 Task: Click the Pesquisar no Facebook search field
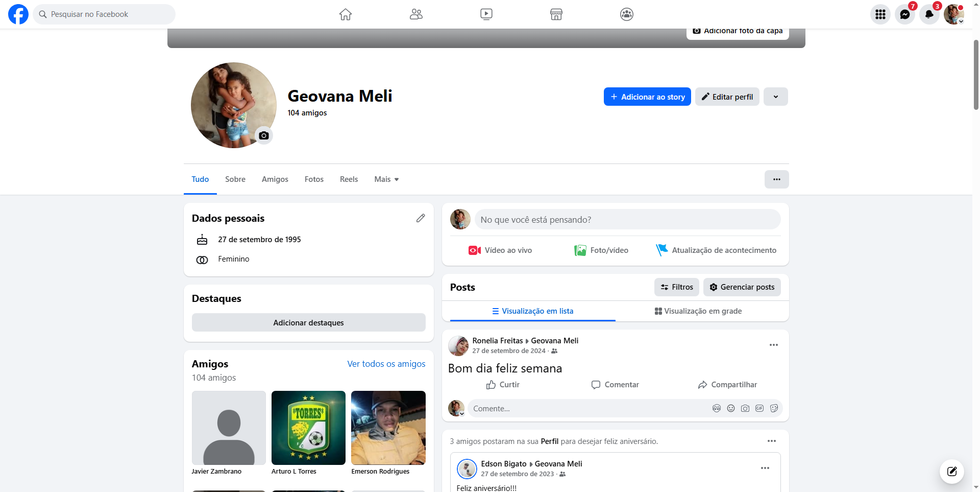(x=105, y=14)
